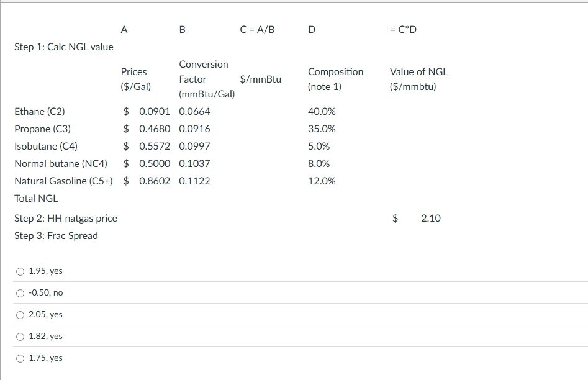Image resolution: width=588 pixels, height=380 pixels.
Task: Select the "1.75, yes" radio button
Action: [20, 358]
